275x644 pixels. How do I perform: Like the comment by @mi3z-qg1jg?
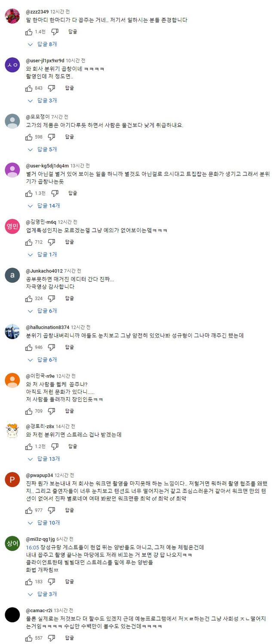[x=29, y=582]
